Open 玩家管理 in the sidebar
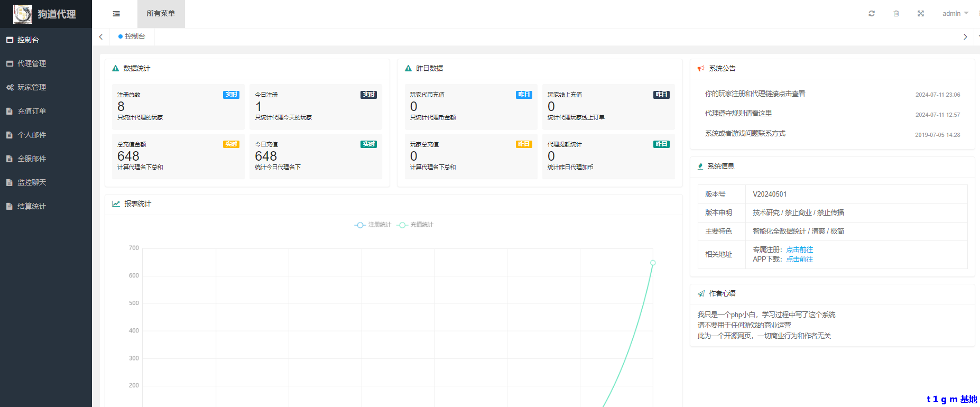This screenshot has height=407, width=980. [x=46, y=87]
